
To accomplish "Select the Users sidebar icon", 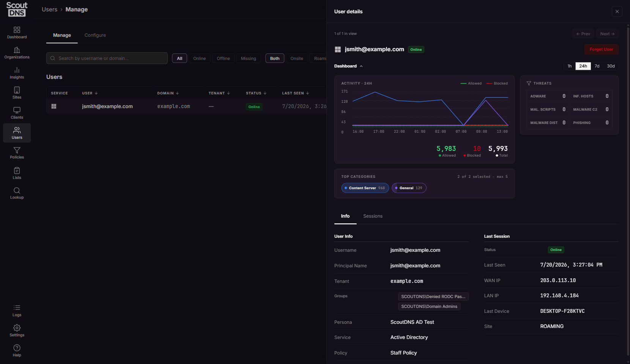I will (x=17, y=133).
